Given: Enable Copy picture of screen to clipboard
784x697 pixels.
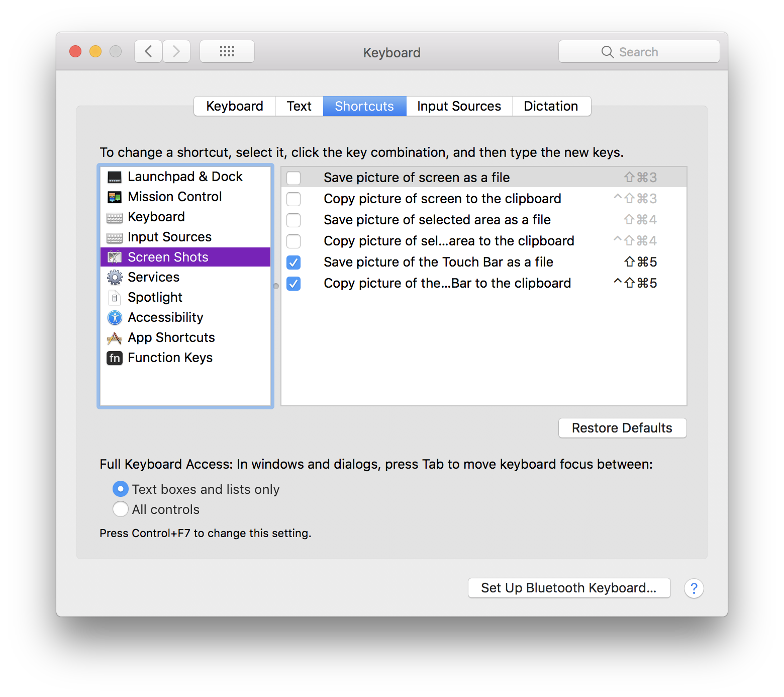Looking at the screenshot, I should point(293,199).
